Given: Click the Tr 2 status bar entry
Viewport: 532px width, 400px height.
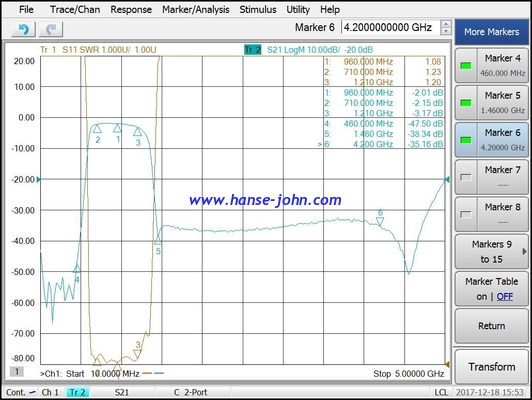Looking at the screenshot, I should pos(78,392).
